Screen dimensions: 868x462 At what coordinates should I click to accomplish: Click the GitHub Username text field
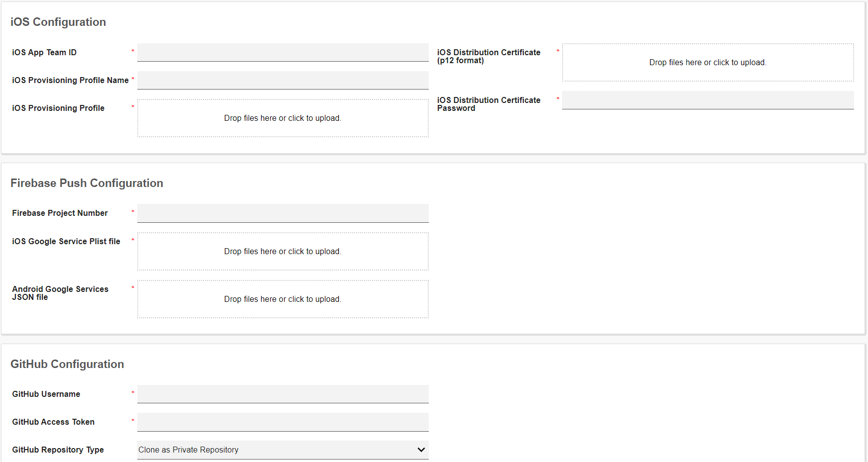tap(283, 394)
